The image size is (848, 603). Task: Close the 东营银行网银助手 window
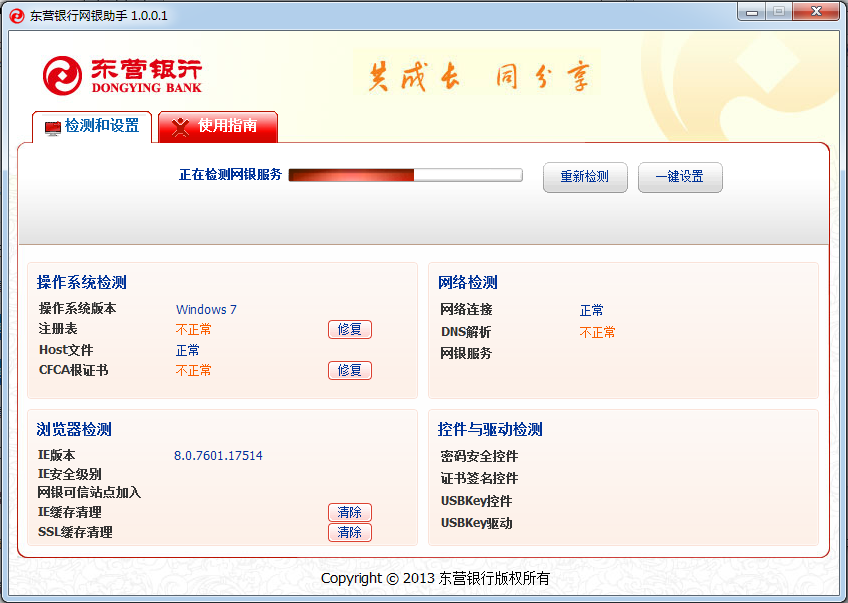[816, 11]
